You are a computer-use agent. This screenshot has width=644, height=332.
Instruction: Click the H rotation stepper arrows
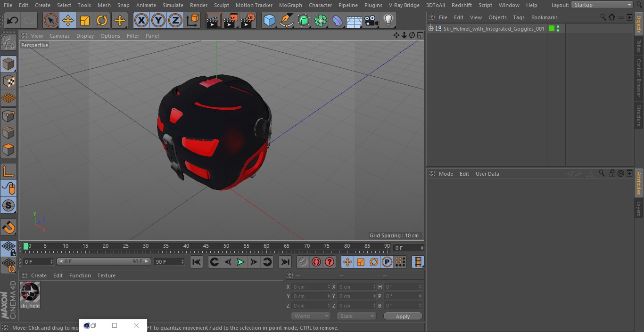pos(420,287)
